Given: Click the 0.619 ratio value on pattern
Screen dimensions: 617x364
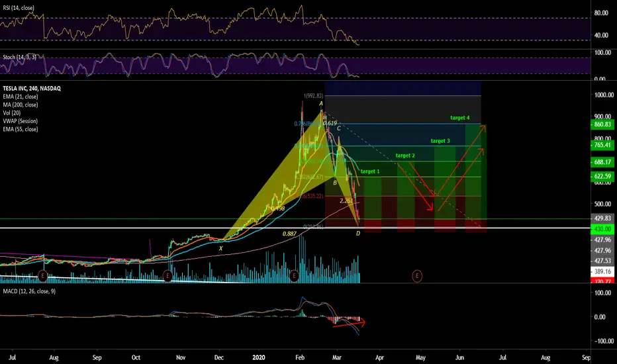Looking at the screenshot, I should [330, 123].
